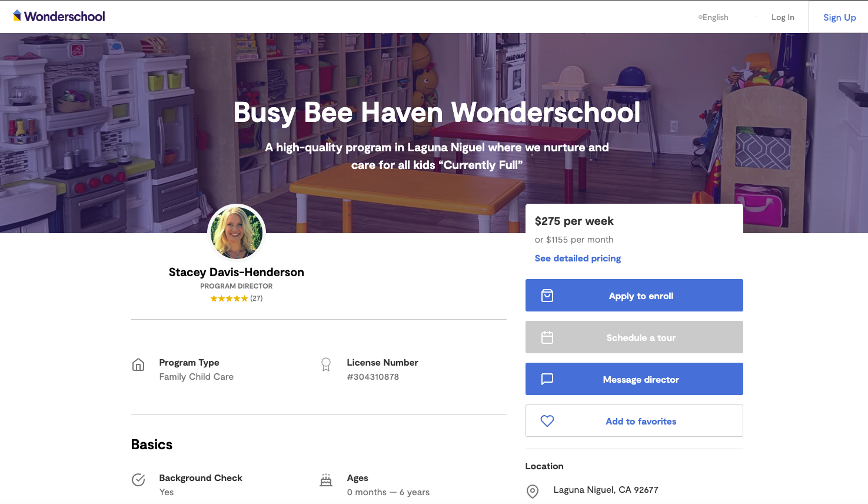
Task: Select the Laguna Niguel, CA 92677 address
Action: (x=606, y=490)
